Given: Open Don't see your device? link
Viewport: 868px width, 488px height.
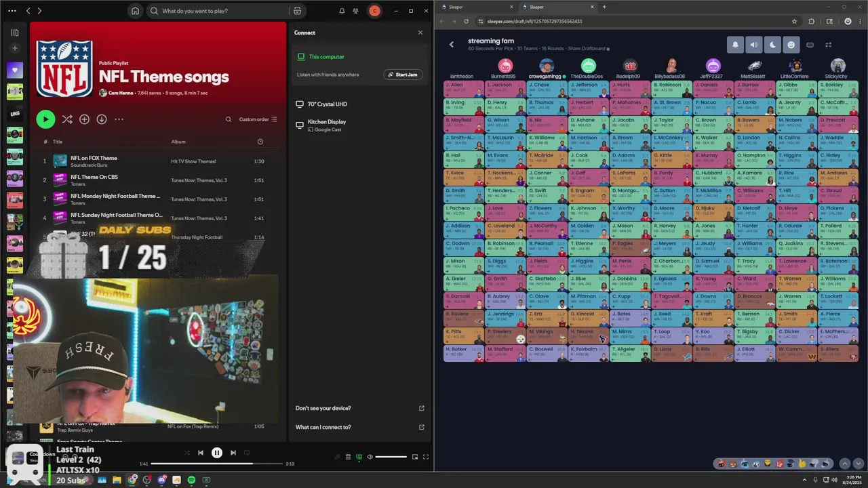Looking at the screenshot, I should point(359,408).
